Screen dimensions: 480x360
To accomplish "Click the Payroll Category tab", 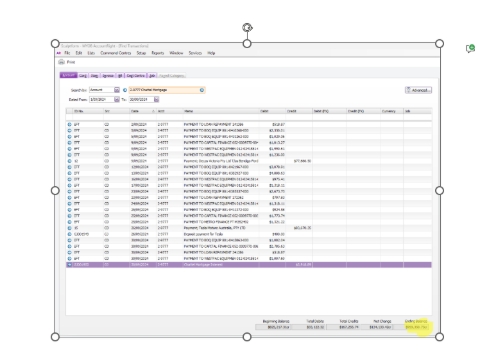I will (x=172, y=76).
